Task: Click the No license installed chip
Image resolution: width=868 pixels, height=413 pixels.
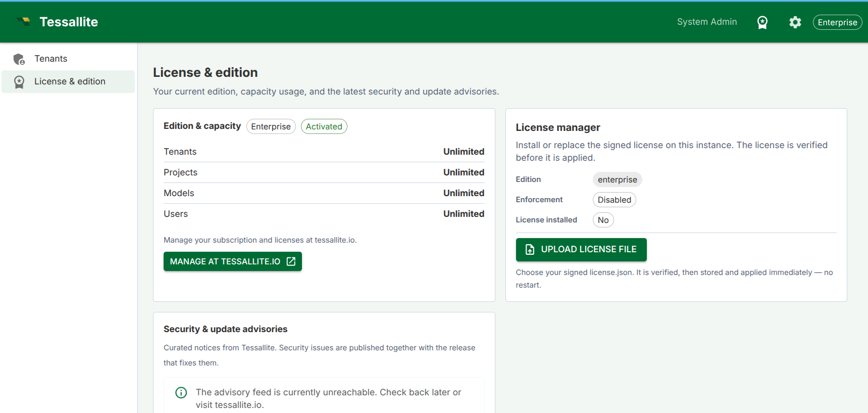Action: coord(603,220)
